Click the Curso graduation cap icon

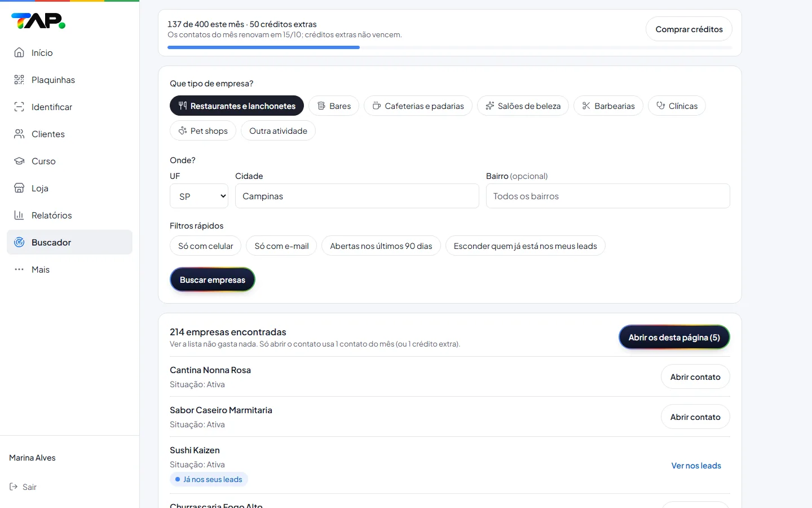point(19,161)
